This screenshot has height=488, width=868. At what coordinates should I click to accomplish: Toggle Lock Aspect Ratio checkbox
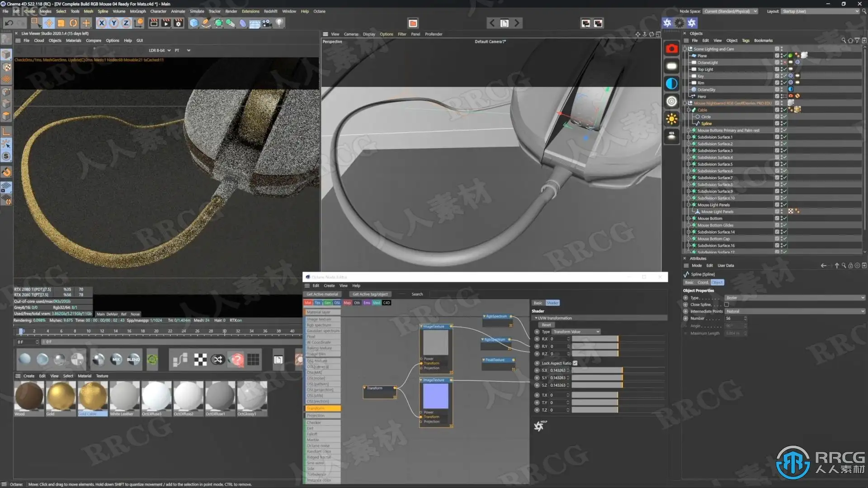click(x=575, y=363)
